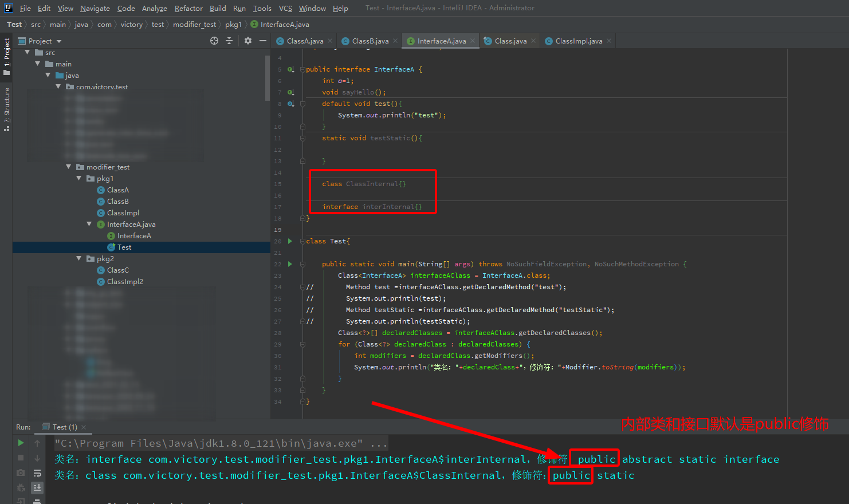Select ClassA in the Project tree
This screenshot has height=504, width=849.
[x=117, y=190]
